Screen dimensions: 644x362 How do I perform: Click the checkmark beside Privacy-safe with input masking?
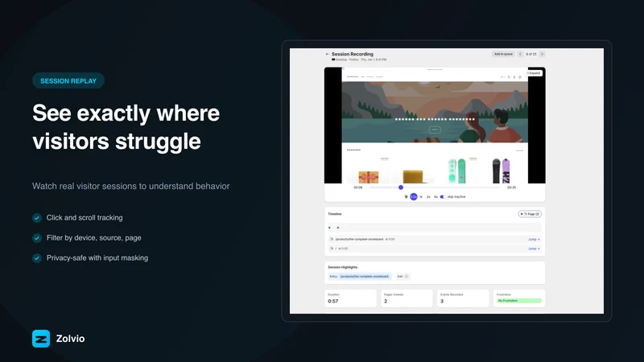(x=37, y=258)
